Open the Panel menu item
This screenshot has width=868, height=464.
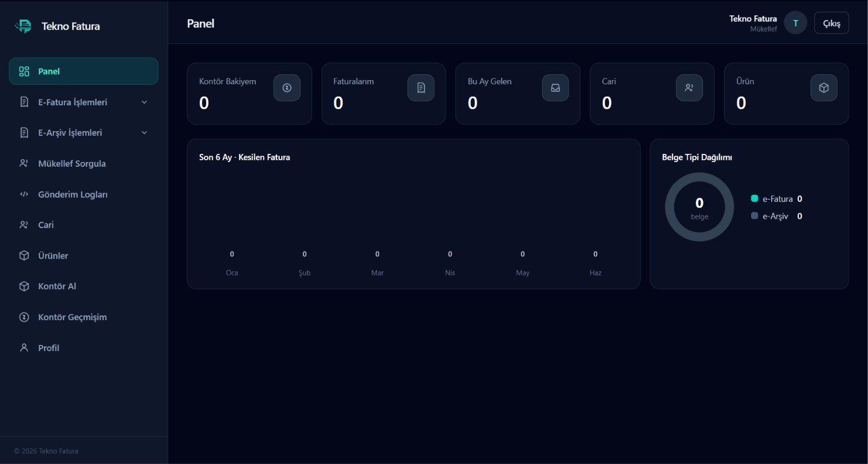coord(84,71)
